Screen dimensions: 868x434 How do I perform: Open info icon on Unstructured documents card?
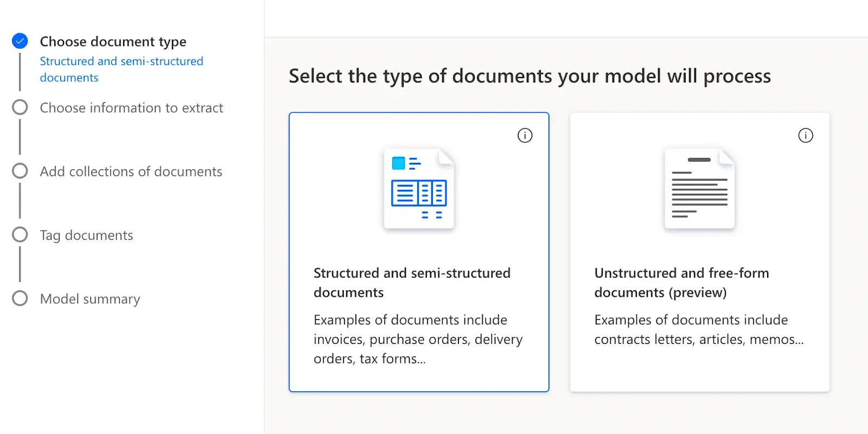point(806,136)
